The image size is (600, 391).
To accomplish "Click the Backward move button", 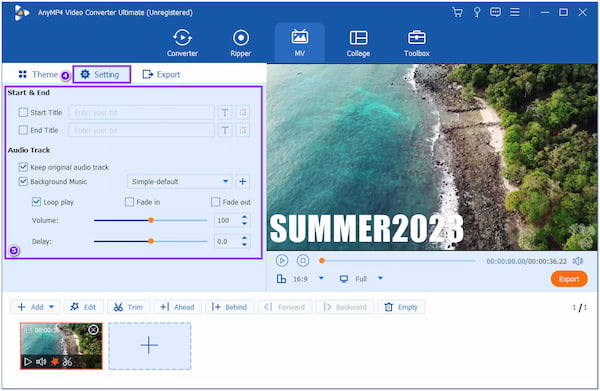I will 345,307.
